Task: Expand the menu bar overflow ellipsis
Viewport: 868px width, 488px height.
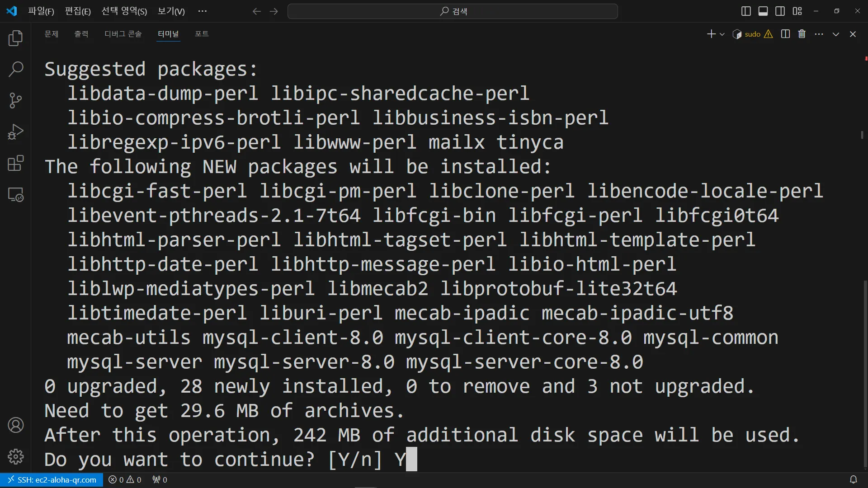Action: point(202,11)
